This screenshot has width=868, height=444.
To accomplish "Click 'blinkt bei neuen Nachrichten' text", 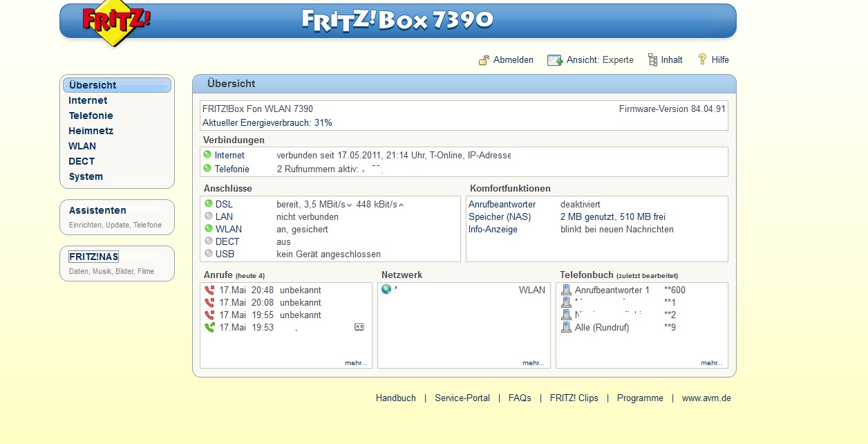I will point(617,229).
